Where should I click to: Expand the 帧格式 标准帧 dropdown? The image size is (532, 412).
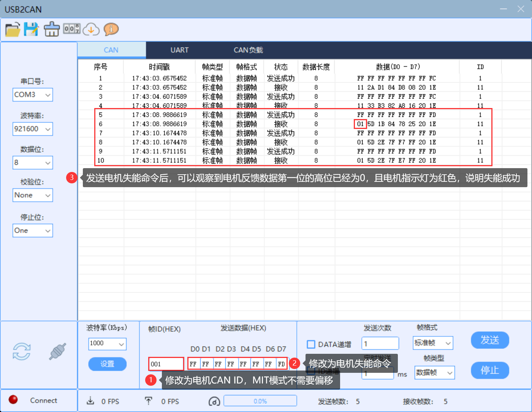point(433,343)
